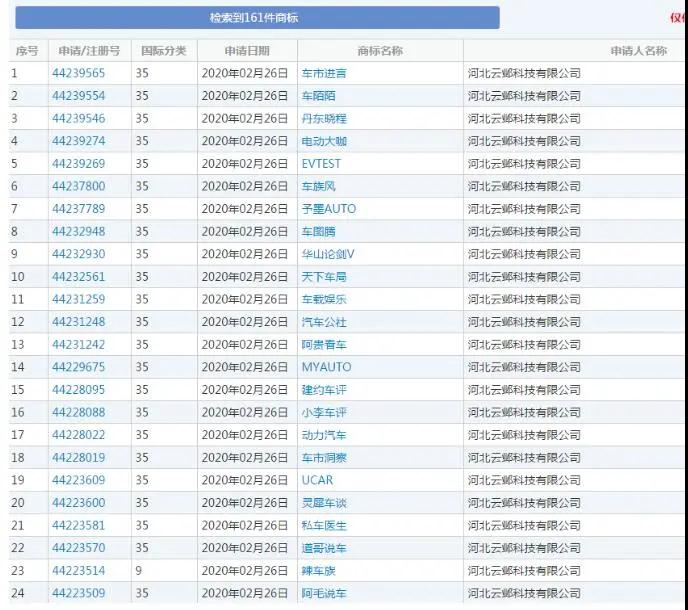Screen dimensions: 688x610
Task: Open application number 44223581
Action: point(79,525)
